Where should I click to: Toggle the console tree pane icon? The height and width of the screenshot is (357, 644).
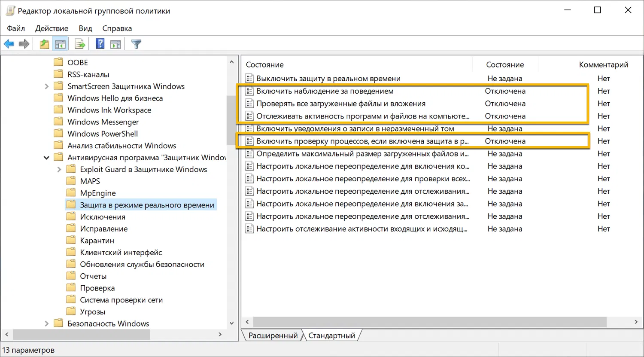pos(60,43)
